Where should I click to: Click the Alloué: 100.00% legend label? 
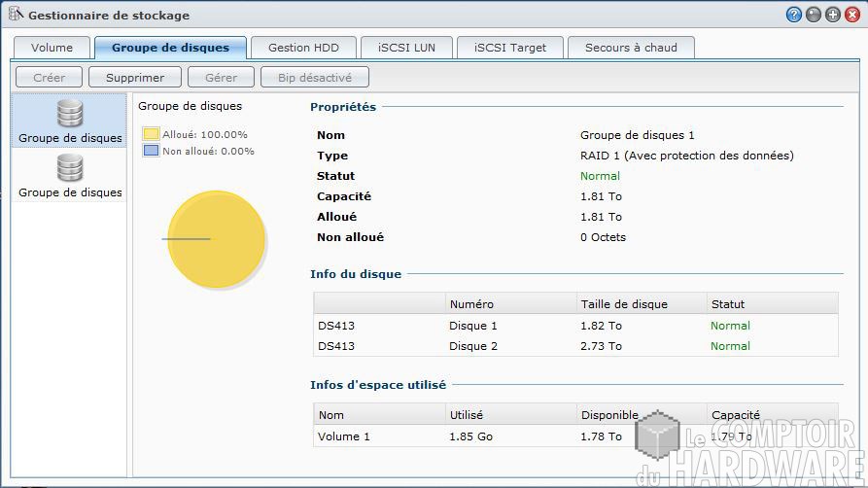[205, 134]
